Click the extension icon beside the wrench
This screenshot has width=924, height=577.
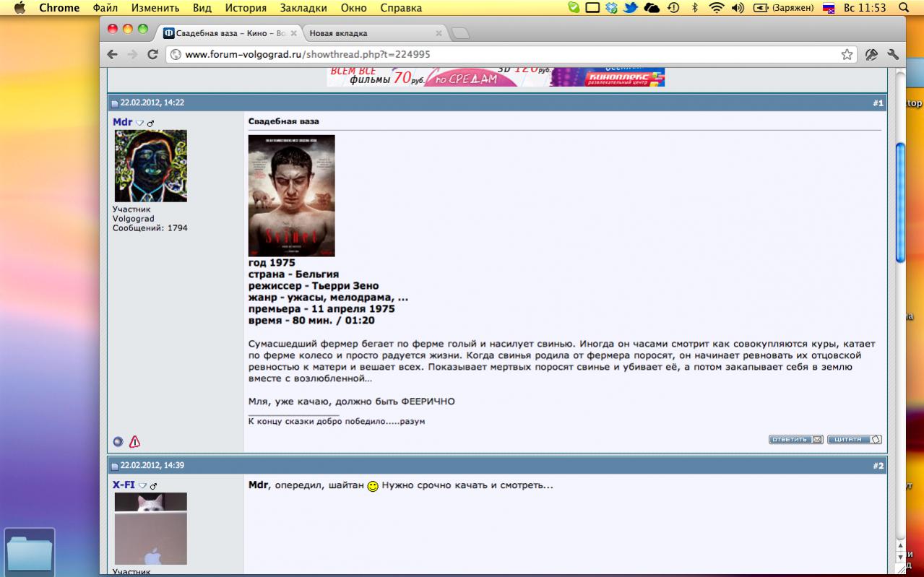[871, 54]
